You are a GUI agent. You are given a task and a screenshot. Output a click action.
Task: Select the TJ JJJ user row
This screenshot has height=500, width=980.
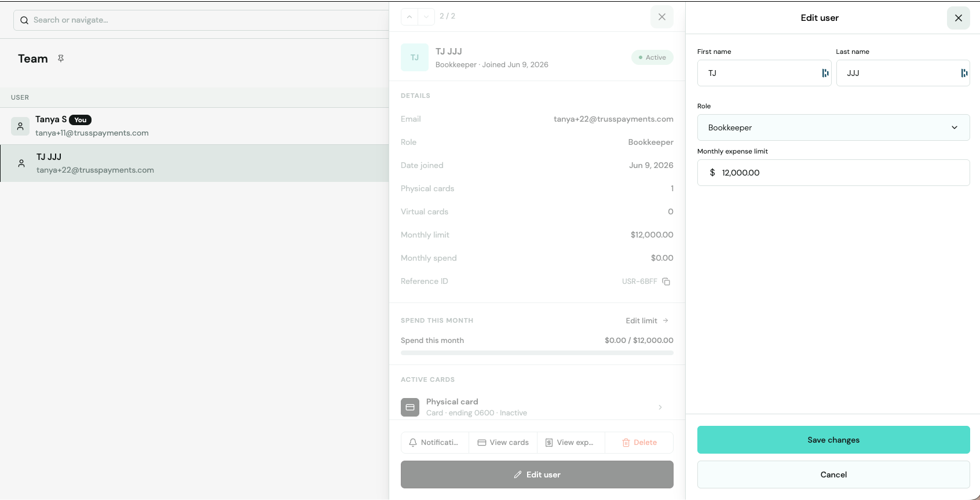(194, 163)
